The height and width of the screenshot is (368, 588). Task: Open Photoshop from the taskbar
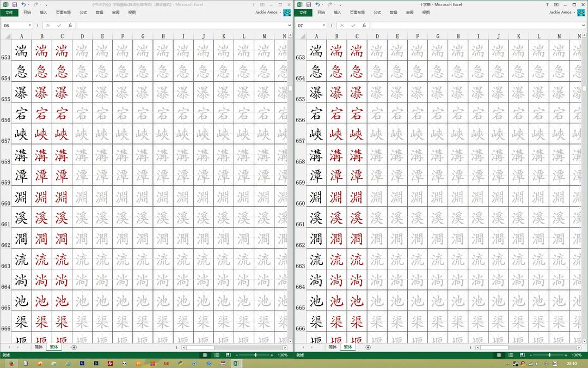click(82, 363)
